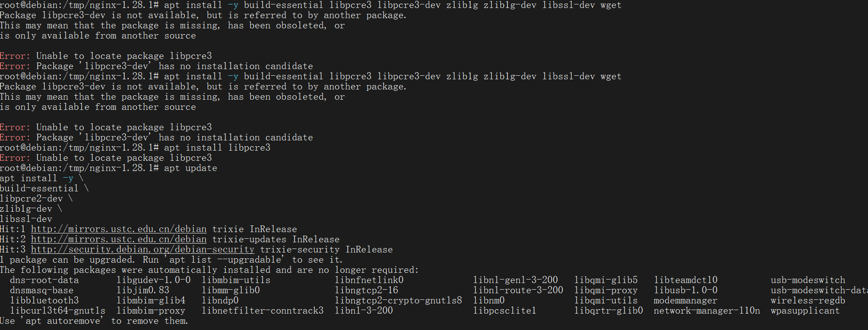Click the dnsmasq-base package name

pos(42,290)
